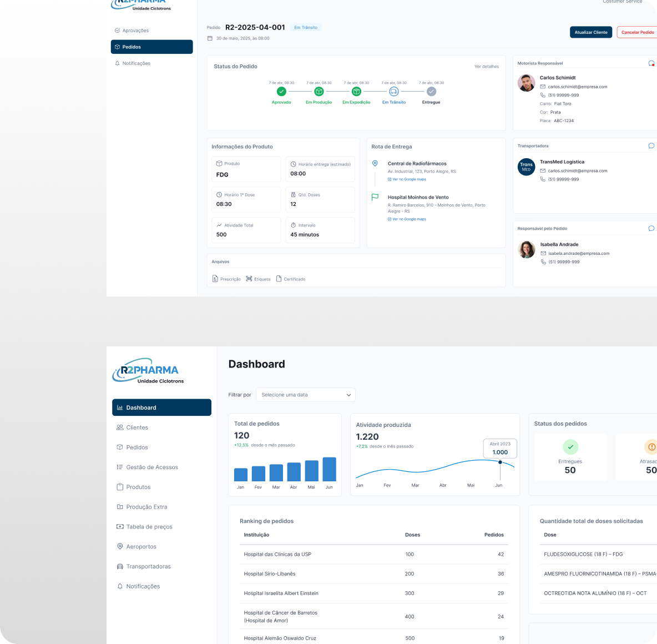Open chat icon for Motorista Responsável
This screenshot has height=644, width=657.
pyautogui.click(x=651, y=63)
